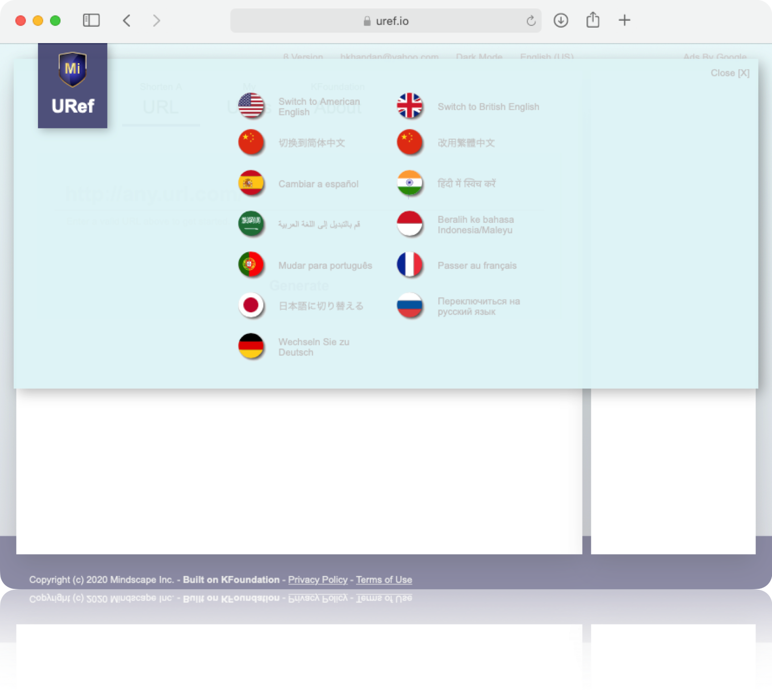Switch language via 'Cambiar a español' text
Viewport: 772px width, 700px height.
point(318,184)
